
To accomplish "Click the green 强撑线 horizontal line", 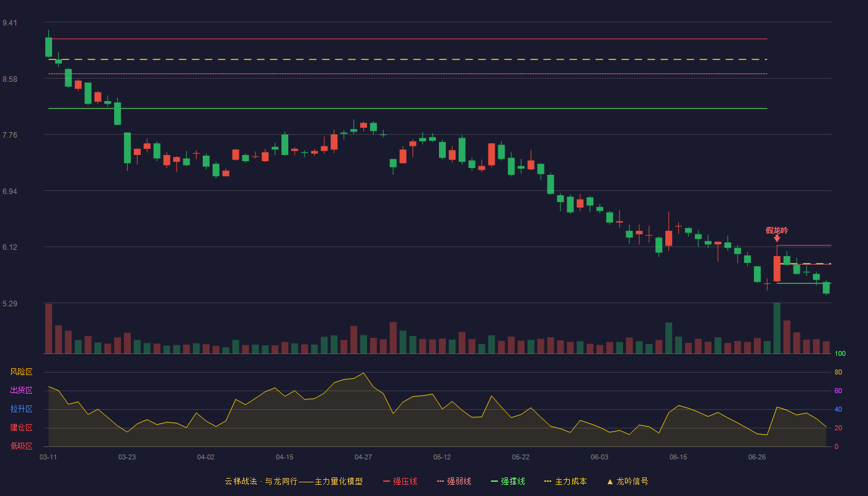I will [x=408, y=108].
